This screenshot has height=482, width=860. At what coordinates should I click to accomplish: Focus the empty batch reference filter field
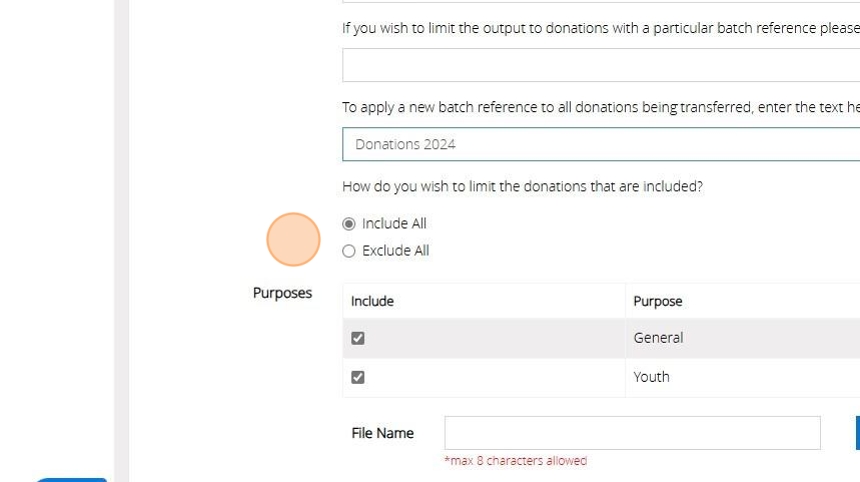coord(600,65)
